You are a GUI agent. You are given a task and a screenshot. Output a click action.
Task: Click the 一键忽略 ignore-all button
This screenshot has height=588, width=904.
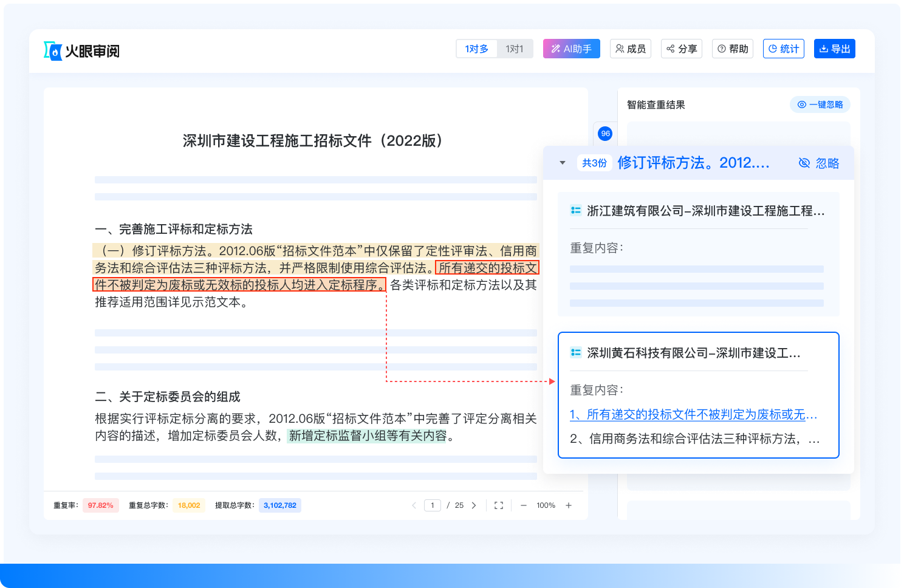(820, 104)
